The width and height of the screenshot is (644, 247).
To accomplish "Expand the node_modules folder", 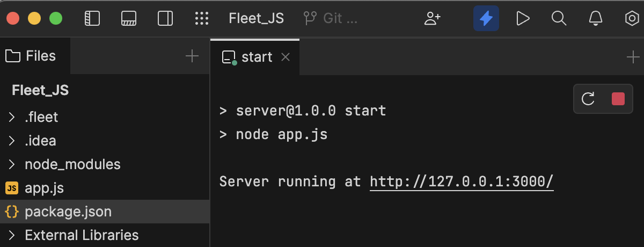I will click(x=12, y=164).
